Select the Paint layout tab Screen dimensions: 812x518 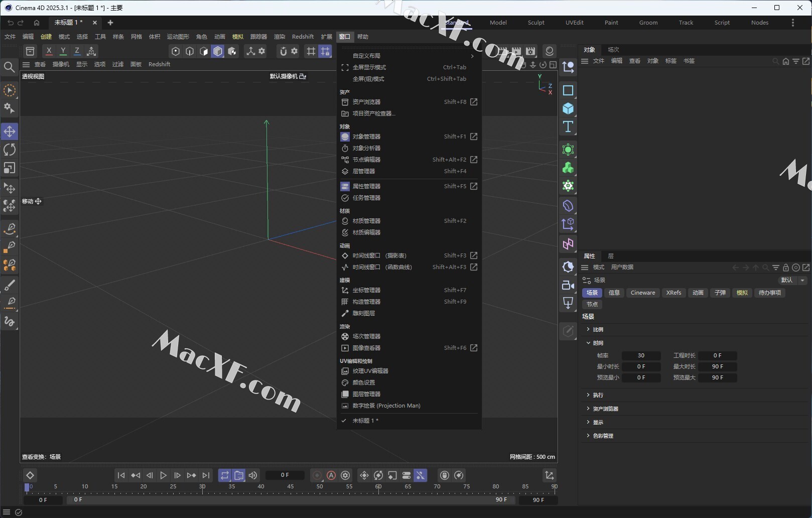click(x=611, y=23)
